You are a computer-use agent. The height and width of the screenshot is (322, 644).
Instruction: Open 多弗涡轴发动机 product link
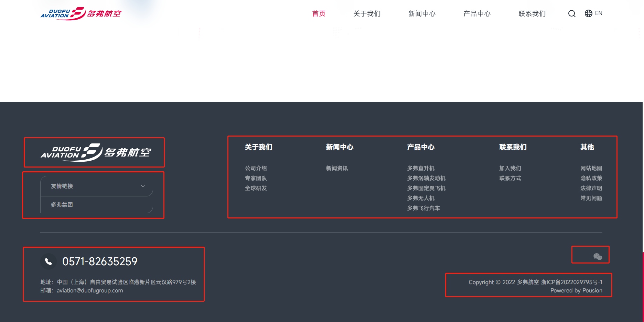[x=427, y=178]
